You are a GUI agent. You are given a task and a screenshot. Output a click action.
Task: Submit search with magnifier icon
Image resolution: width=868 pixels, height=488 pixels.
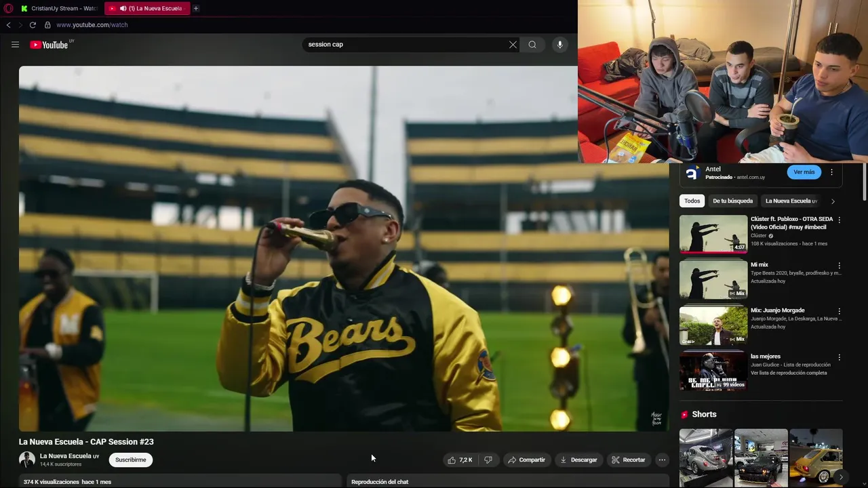pyautogui.click(x=532, y=45)
